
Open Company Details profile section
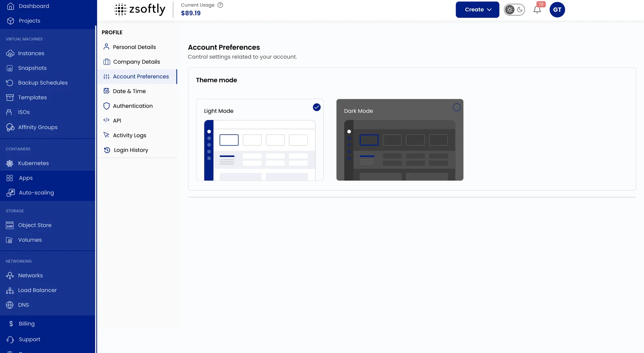[x=137, y=62]
